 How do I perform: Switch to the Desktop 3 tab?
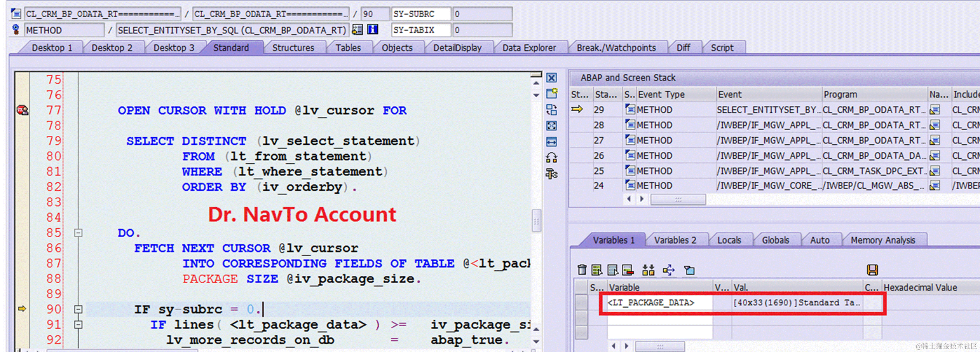pos(174,48)
